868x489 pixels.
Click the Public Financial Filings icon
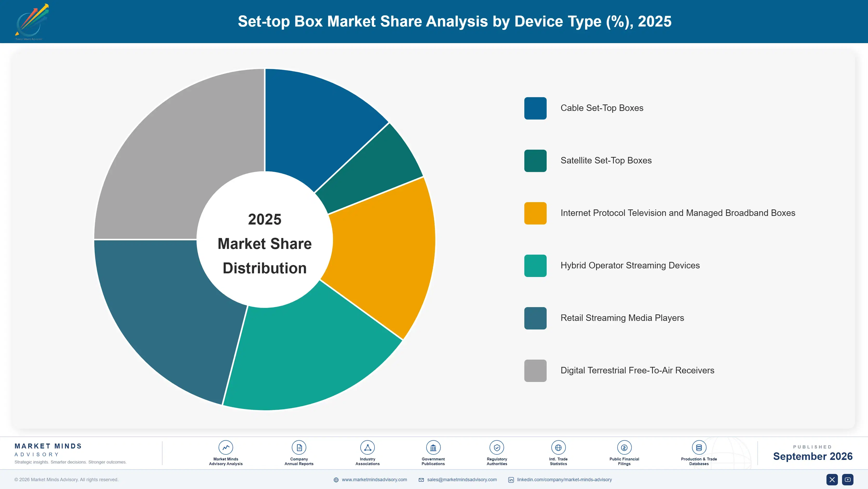coord(624,447)
